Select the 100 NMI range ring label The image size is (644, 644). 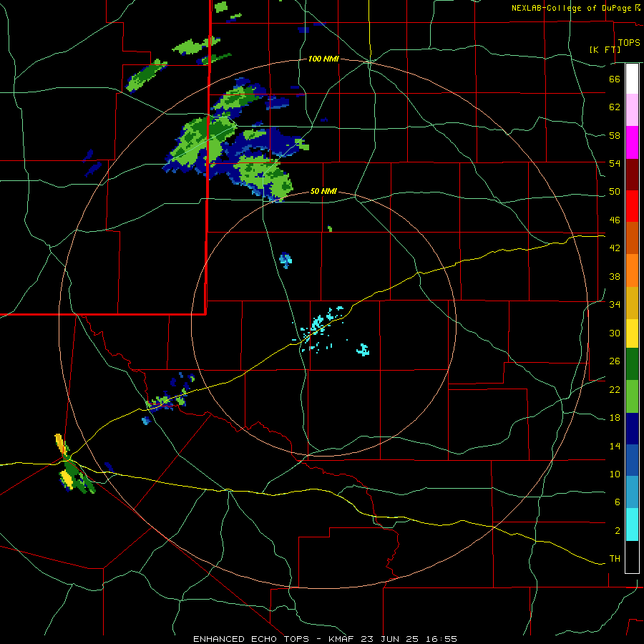[323, 59]
